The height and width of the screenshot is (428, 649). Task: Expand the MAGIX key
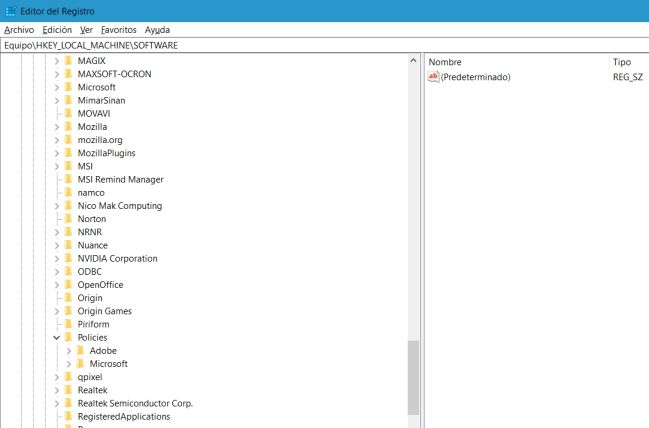click(x=57, y=61)
